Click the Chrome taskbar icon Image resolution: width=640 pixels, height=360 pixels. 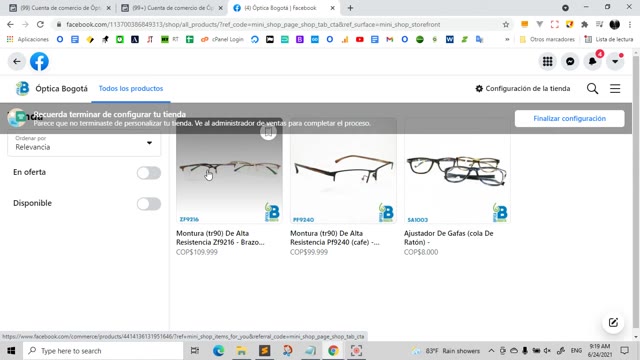pos(333,351)
